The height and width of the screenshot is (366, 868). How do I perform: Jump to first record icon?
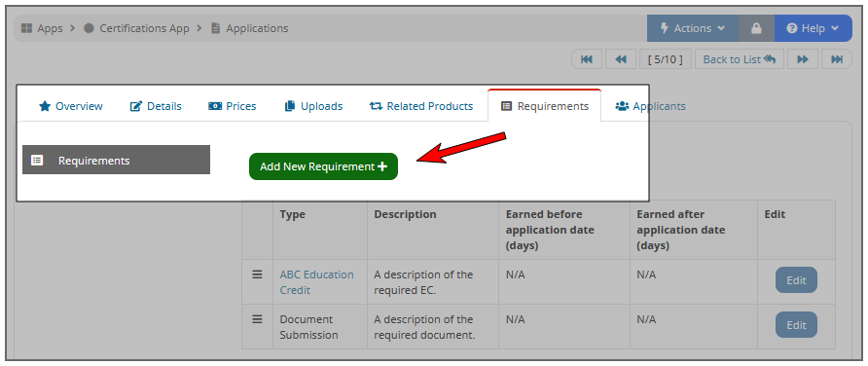pos(587,59)
